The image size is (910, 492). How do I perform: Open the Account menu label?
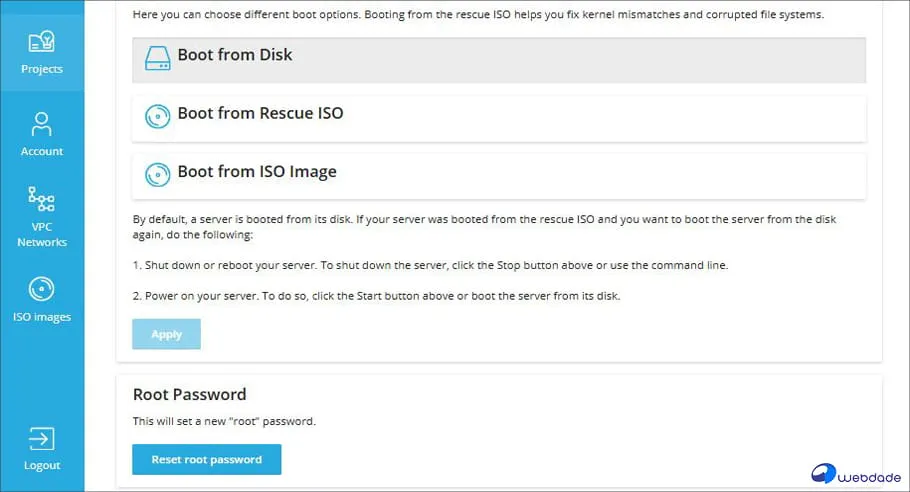42,151
